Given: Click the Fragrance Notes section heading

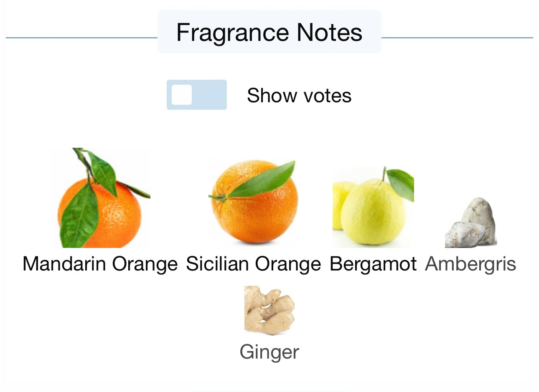Looking at the screenshot, I should [269, 32].
